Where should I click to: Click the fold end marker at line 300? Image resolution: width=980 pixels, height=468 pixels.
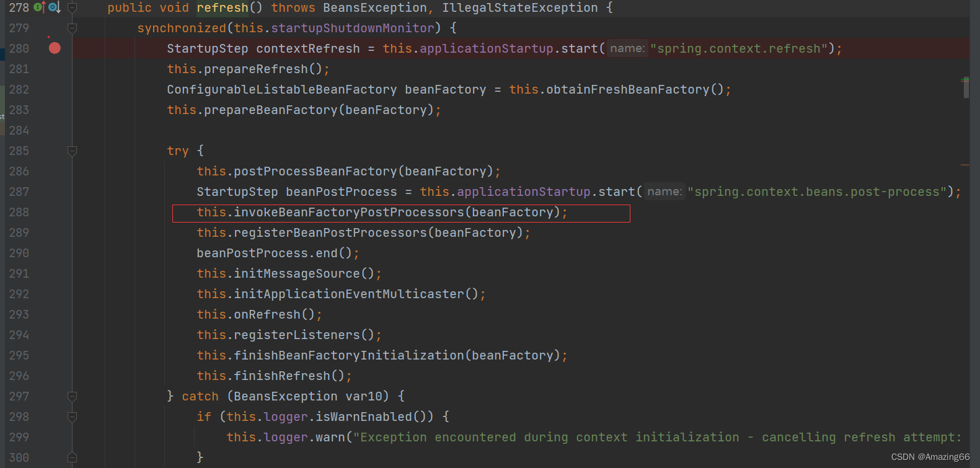pyautogui.click(x=72, y=457)
